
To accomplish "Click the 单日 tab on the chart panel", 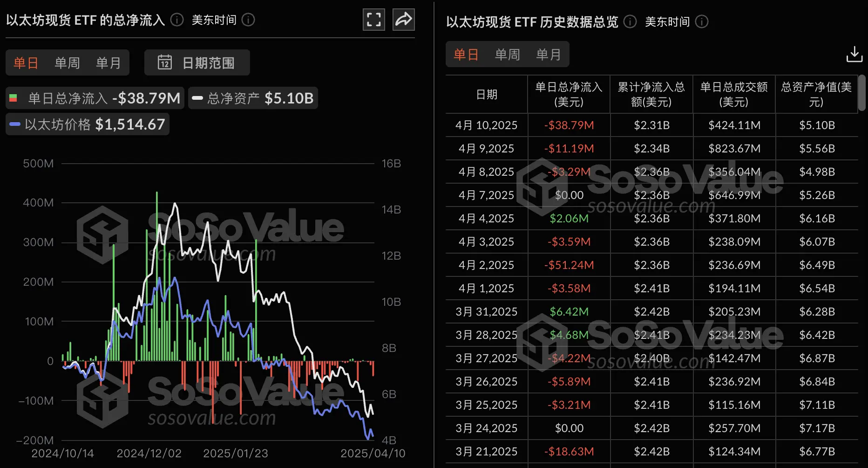I will 26,62.
